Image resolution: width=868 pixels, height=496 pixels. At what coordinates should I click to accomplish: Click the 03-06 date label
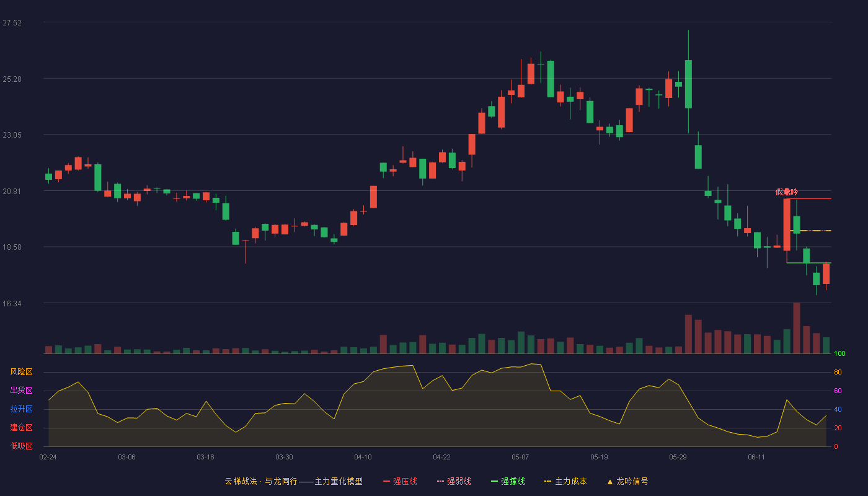pyautogui.click(x=126, y=457)
